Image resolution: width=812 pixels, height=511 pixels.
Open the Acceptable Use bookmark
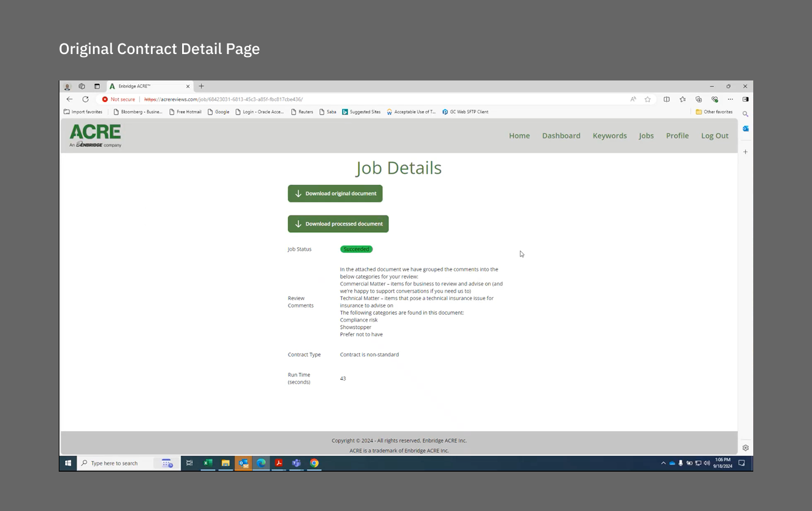coord(411,112)
